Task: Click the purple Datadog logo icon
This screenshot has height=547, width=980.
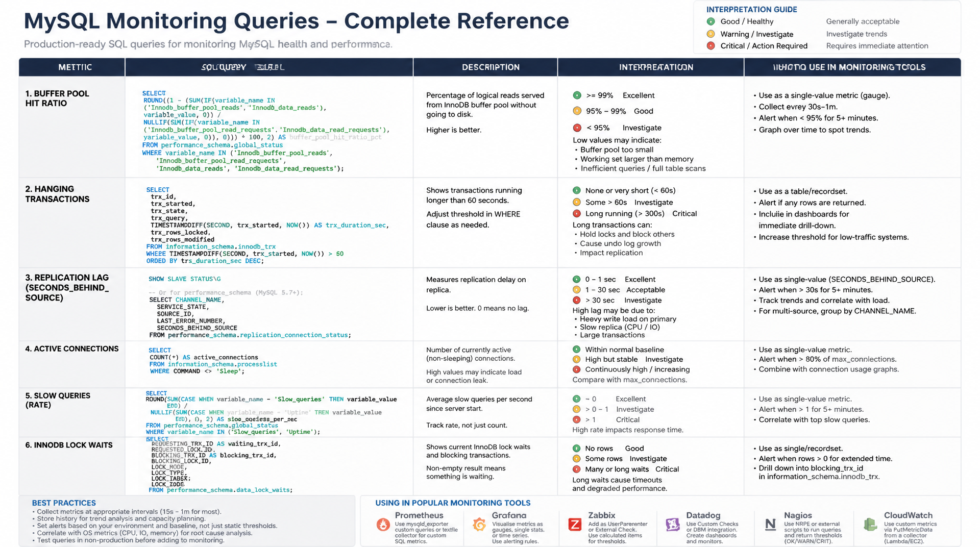Action: point(673,524)
